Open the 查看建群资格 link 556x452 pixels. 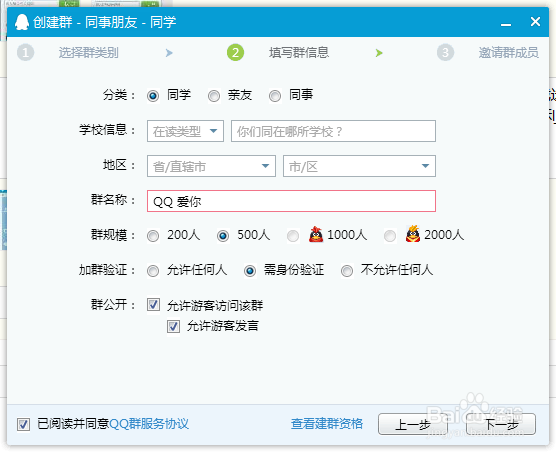(327, 424)
